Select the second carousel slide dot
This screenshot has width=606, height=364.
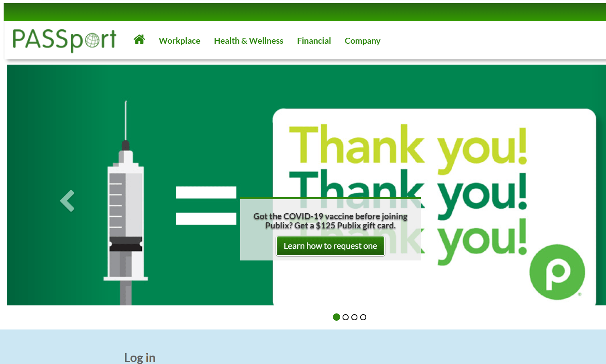tap(345, 317)
